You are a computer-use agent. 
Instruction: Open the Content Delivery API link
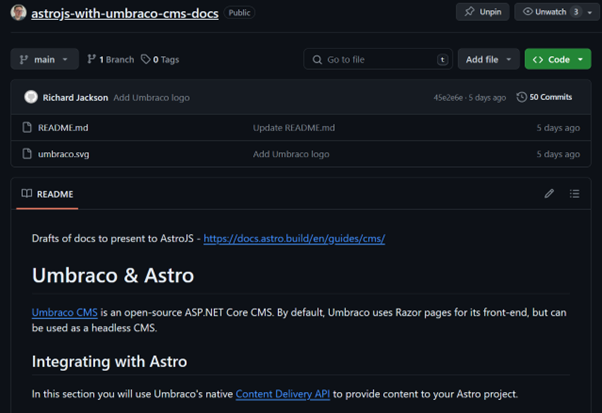[283, 394]
